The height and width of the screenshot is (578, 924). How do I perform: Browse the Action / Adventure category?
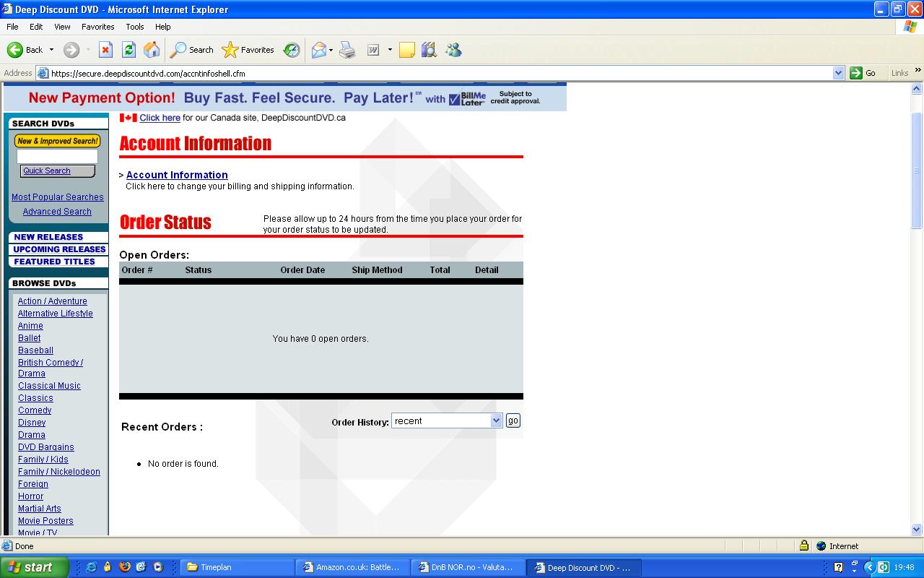pos(52,301)
